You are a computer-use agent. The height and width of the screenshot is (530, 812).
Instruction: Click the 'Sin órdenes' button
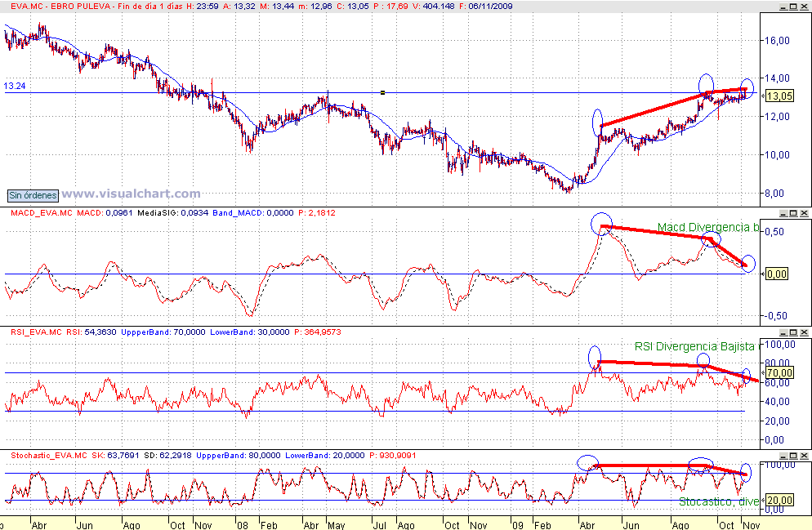coord(33,195)
